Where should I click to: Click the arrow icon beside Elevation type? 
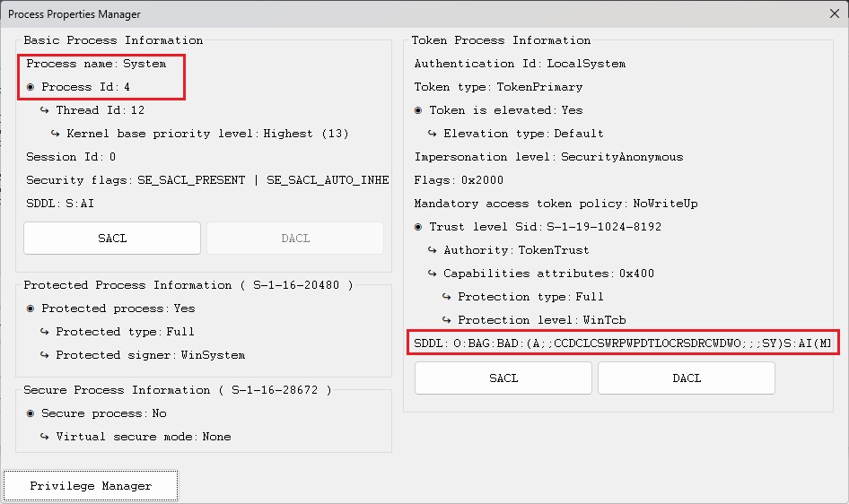click(x=433, y=134)
